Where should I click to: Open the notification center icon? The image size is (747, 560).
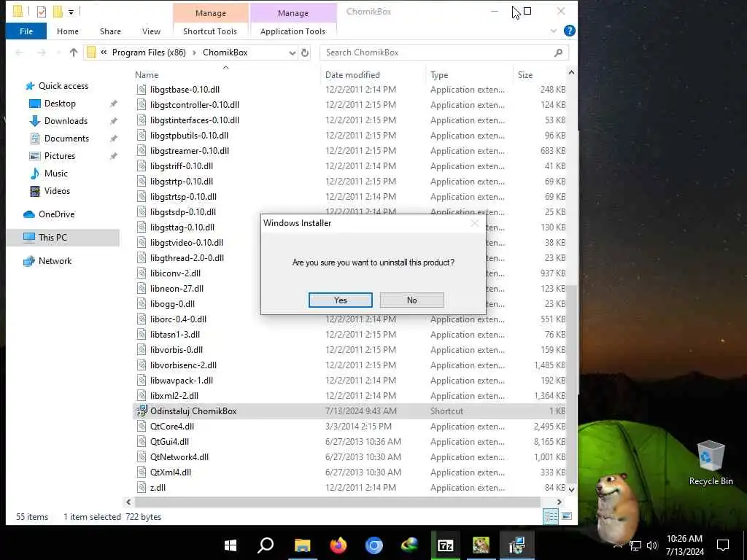click(723, 545)
